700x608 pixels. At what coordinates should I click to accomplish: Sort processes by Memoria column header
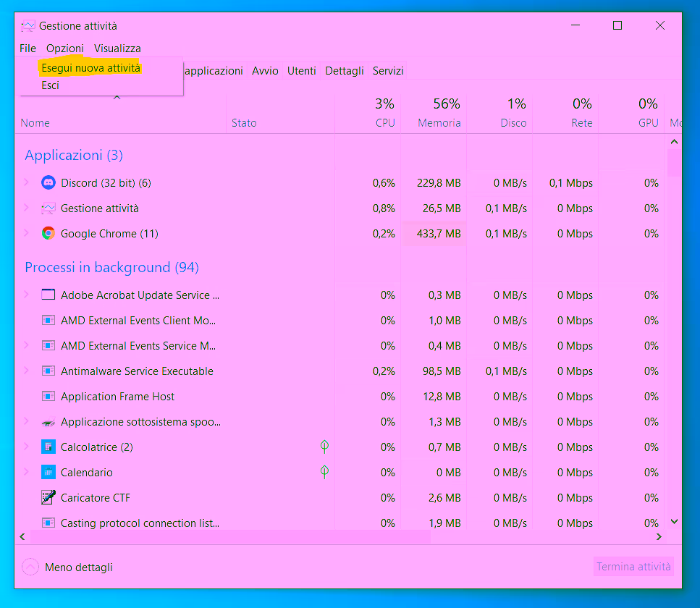coord(439,123)
